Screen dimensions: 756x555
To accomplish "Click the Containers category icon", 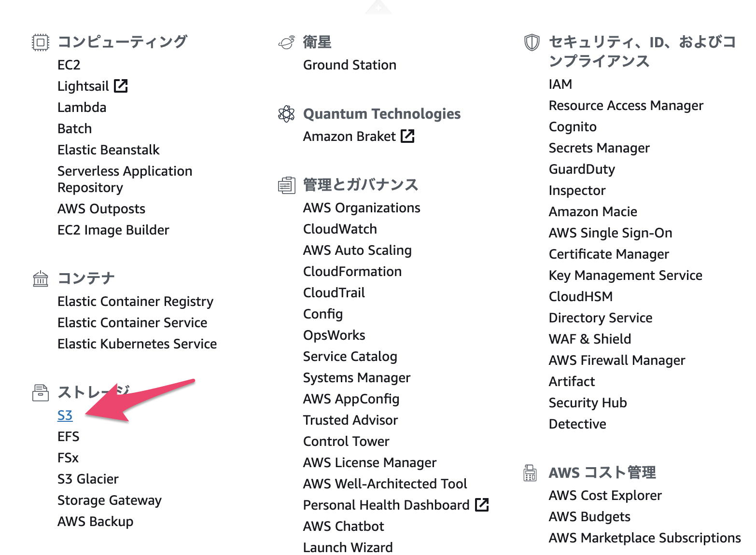I will click(41, 278).
